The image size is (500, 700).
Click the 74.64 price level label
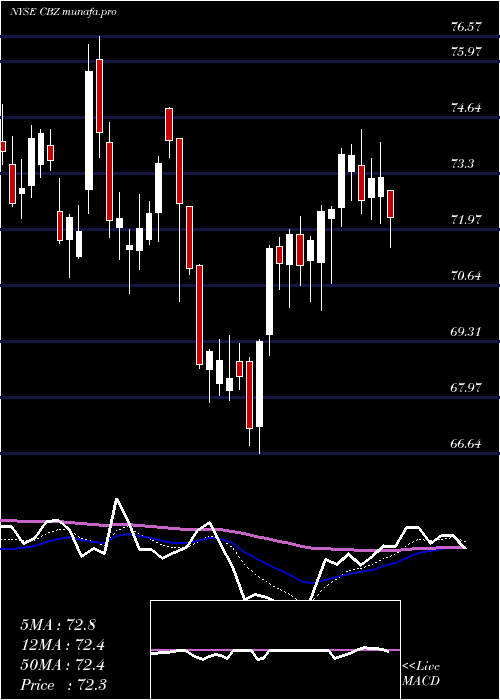point(466,108)
